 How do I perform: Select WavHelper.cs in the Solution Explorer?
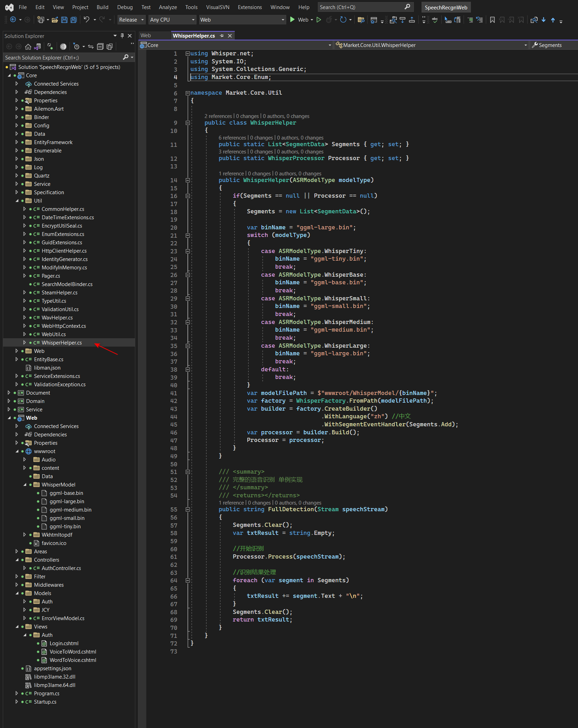(57, 318)
